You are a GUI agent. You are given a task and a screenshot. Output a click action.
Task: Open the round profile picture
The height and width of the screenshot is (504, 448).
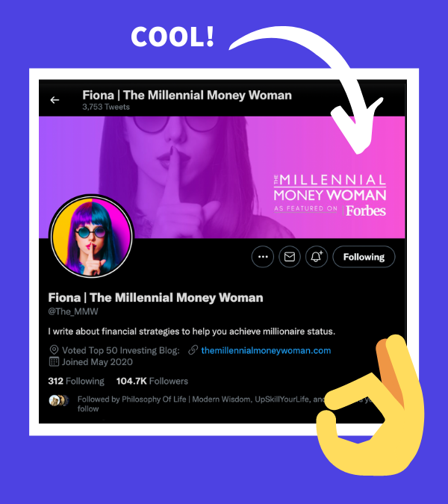point(91,236)
